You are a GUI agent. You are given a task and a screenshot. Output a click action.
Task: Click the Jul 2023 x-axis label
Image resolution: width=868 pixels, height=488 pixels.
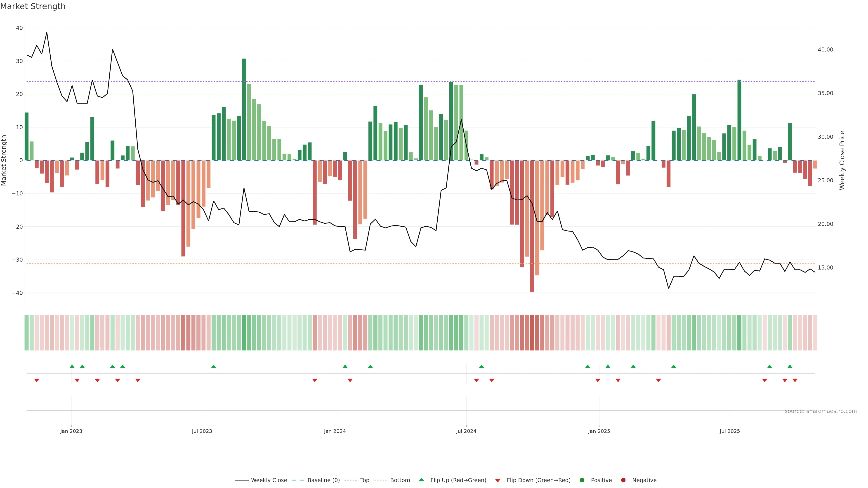tap(202, 431)
